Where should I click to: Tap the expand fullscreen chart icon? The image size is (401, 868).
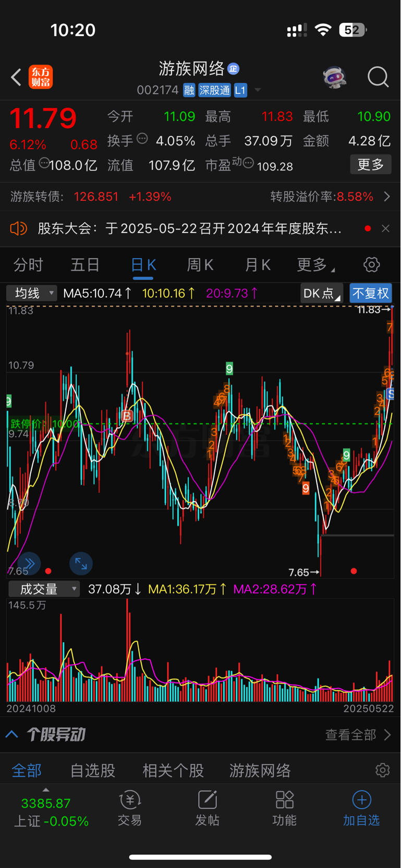(x=81, y=564)
